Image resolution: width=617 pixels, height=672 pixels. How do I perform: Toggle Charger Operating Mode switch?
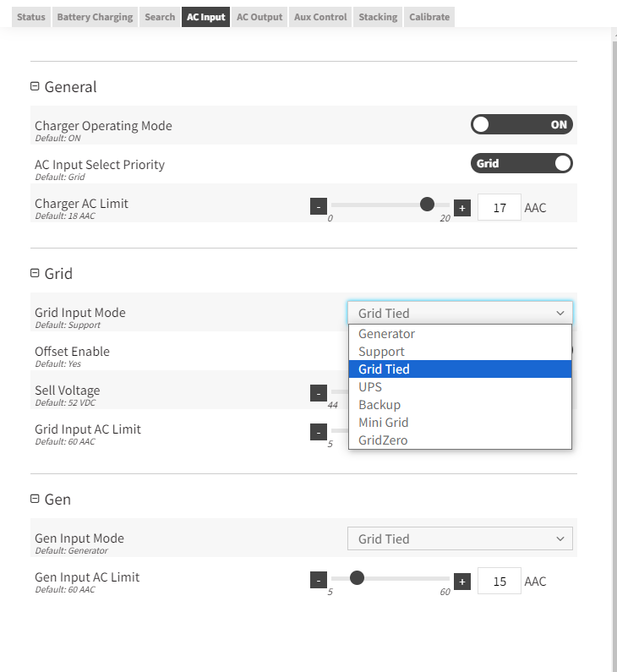click(x=521, y=125)
